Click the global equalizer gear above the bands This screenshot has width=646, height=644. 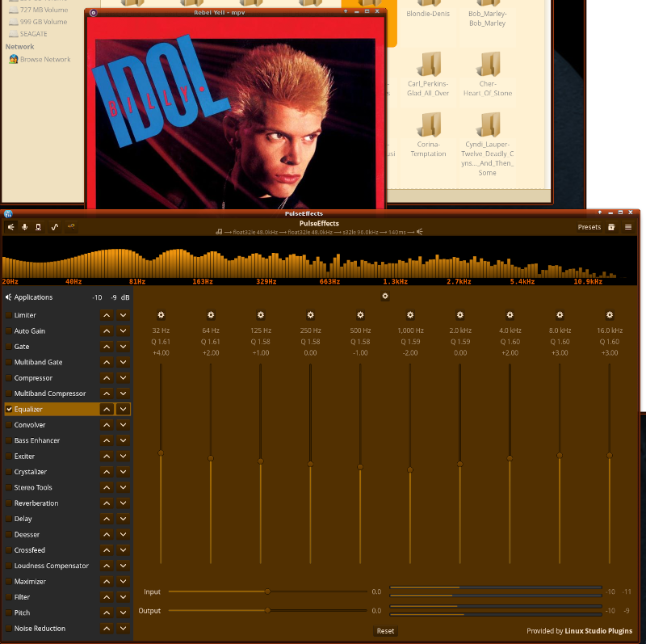pos(385,297)
